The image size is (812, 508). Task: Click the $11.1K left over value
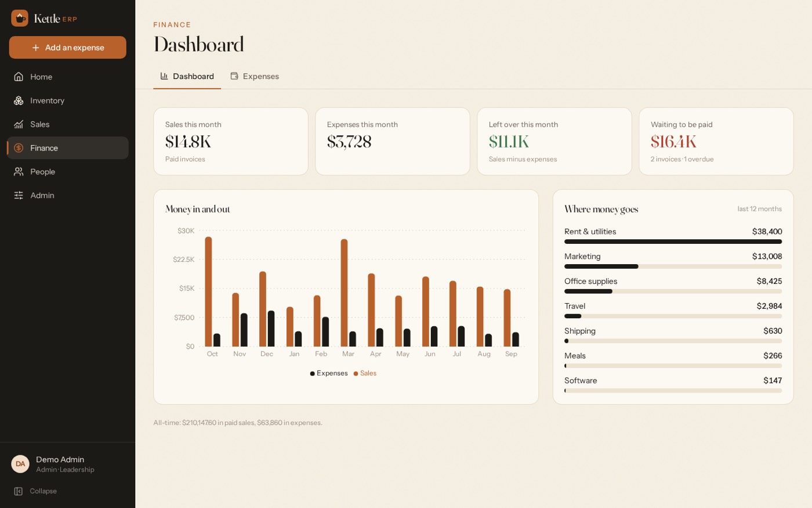tap(509, 142)
